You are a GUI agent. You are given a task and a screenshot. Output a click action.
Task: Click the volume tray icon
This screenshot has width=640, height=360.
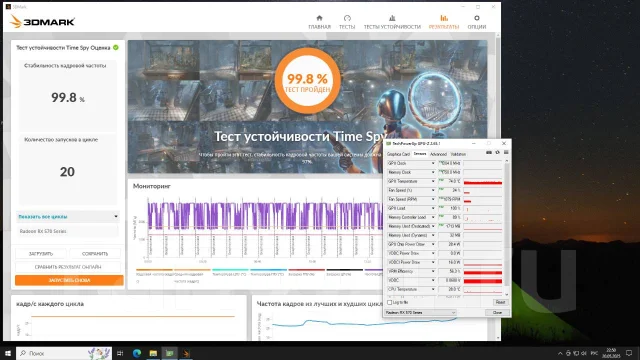pyautogui.click(x=584, y=353)
